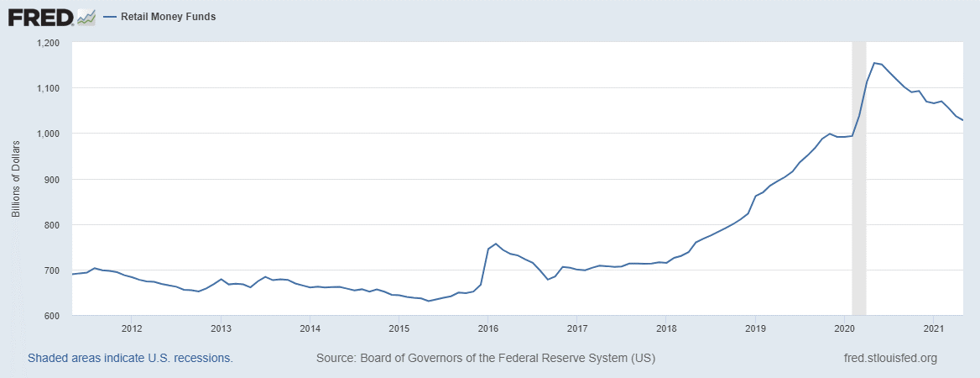Click the 2014 x-axis label

310,328
